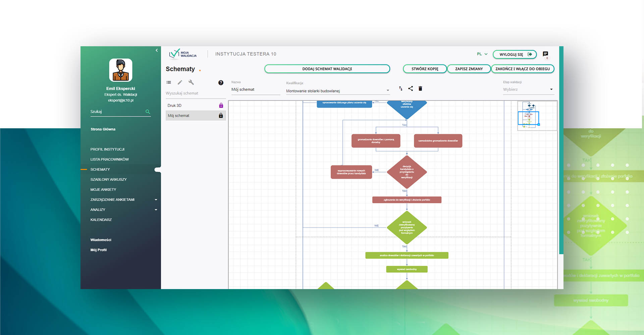Image resolution: width=644 pixels, height=335 pixels.
Task: Go to Strona Główna
Action: click(x=103, y=129)
